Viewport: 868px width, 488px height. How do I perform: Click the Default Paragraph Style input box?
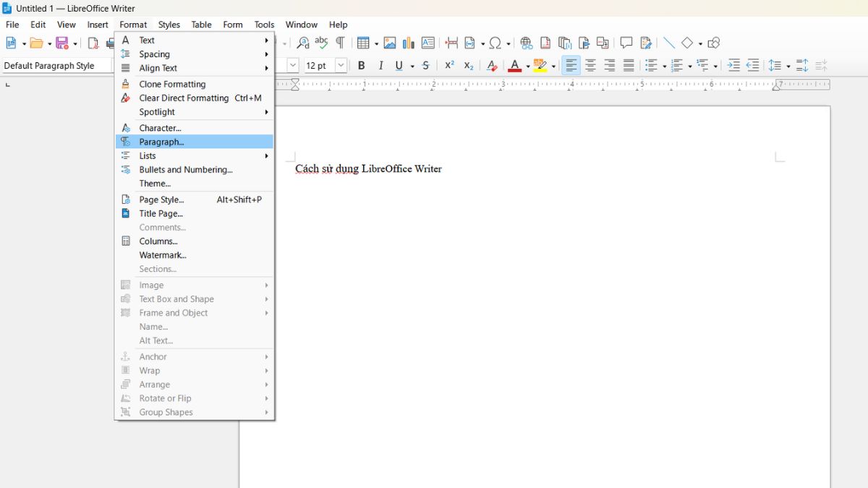click(56, 66)
